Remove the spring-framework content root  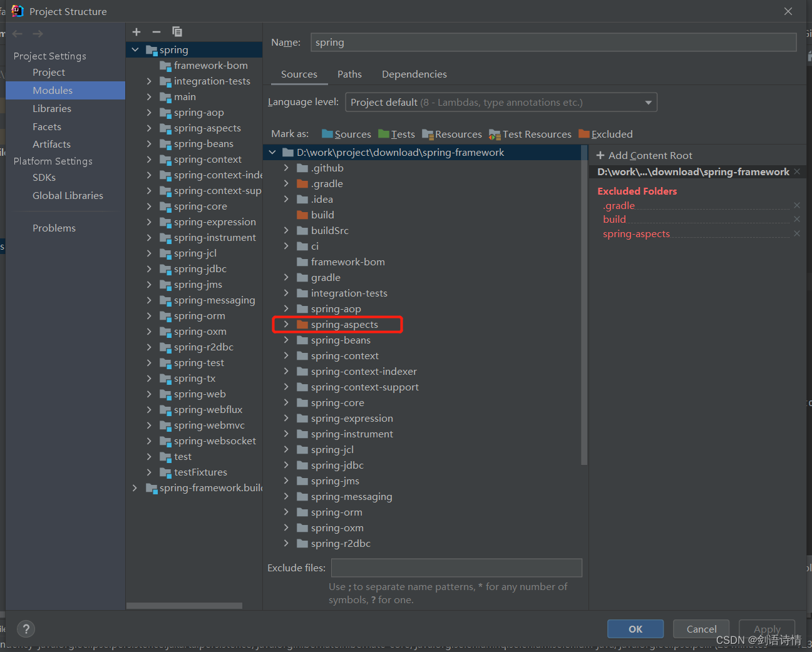(x=797, y=171)
